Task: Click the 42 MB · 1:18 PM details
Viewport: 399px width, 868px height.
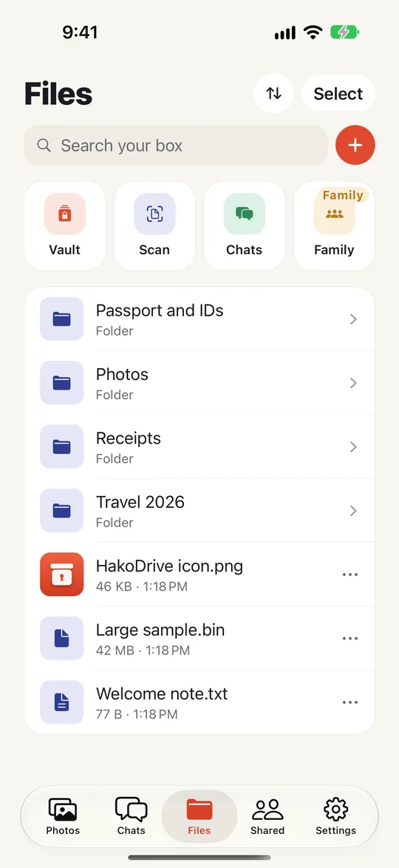Action: coord(143,651)
